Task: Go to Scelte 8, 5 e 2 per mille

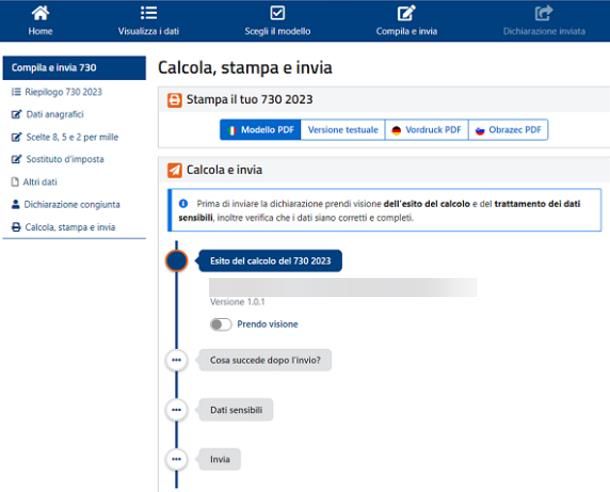Action: tap(72, 137)
